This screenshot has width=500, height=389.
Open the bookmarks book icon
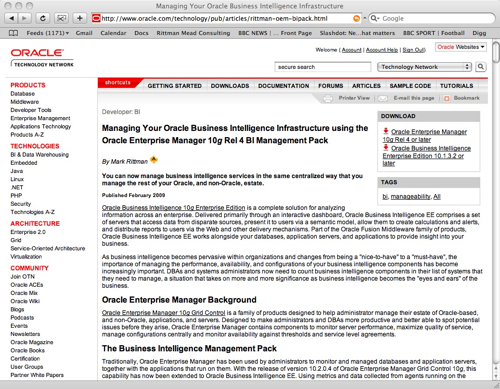13,33
